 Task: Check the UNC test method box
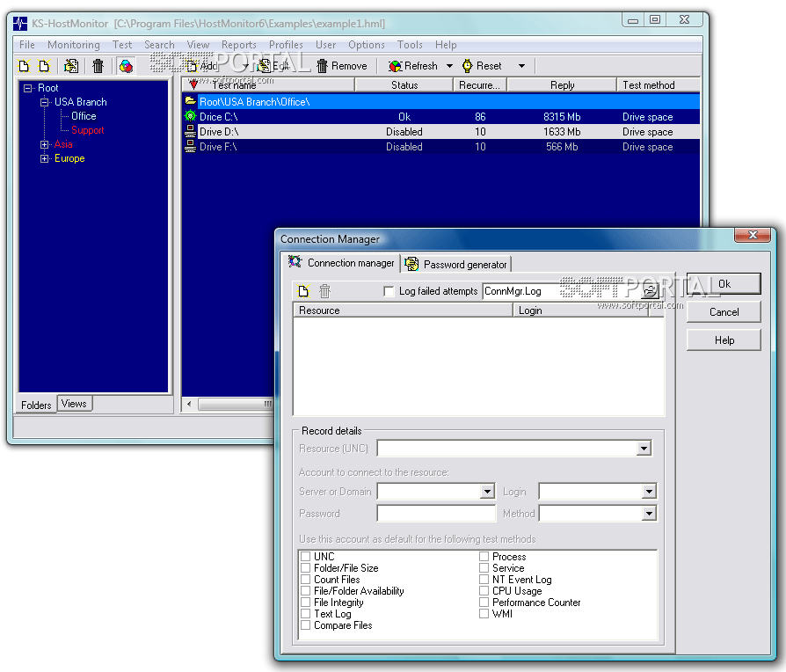305,556
